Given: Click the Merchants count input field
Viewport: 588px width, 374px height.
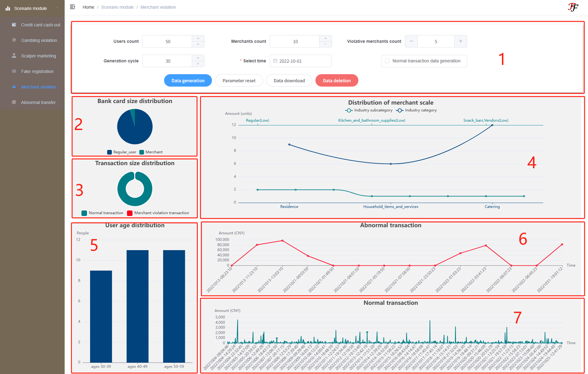Looking at the screenshot, I should (x=295, y=41).
